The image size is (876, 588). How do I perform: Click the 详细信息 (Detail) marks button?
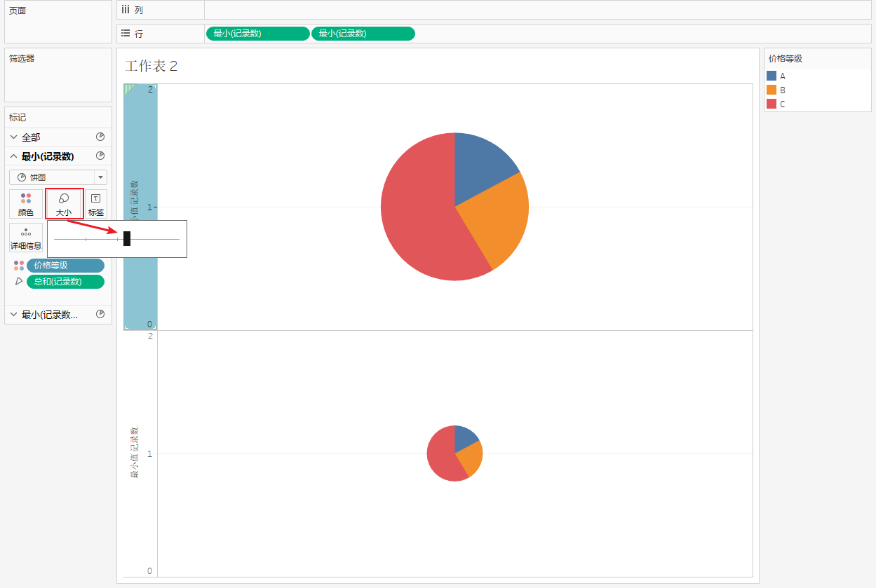(26, 238)
